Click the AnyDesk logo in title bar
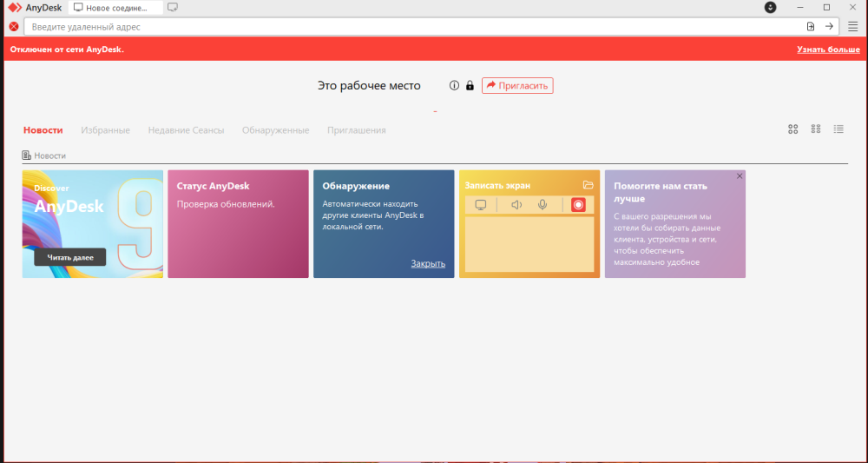The height and width of the screenshot is (463, 868). [15, 8]
